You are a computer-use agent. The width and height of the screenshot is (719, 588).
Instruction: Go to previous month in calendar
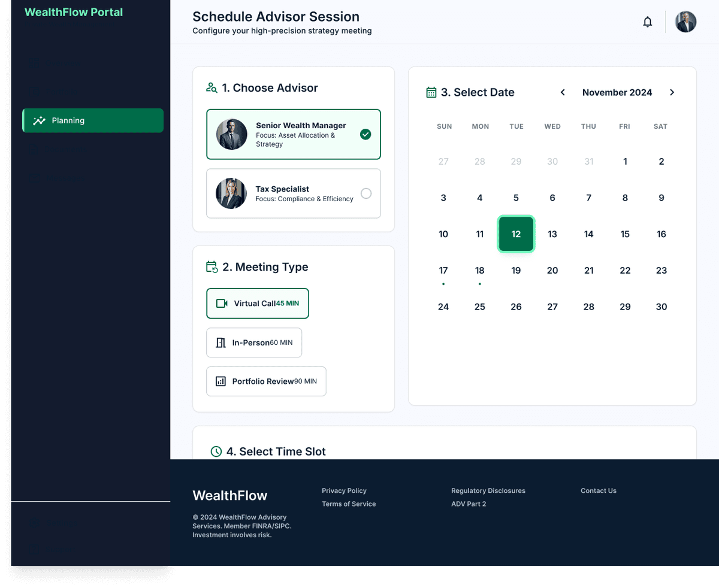pyautogui.click(x=563, y=92)
